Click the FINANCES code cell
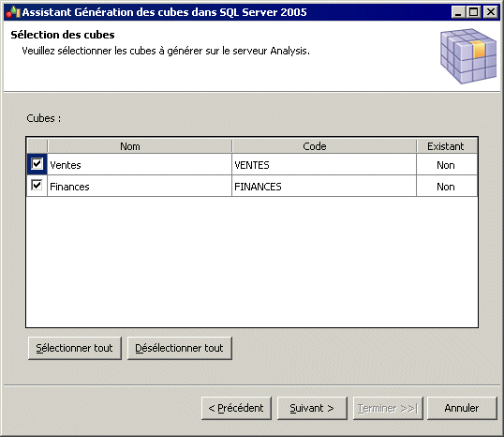The image size is (504, 437). click(324, 186)
